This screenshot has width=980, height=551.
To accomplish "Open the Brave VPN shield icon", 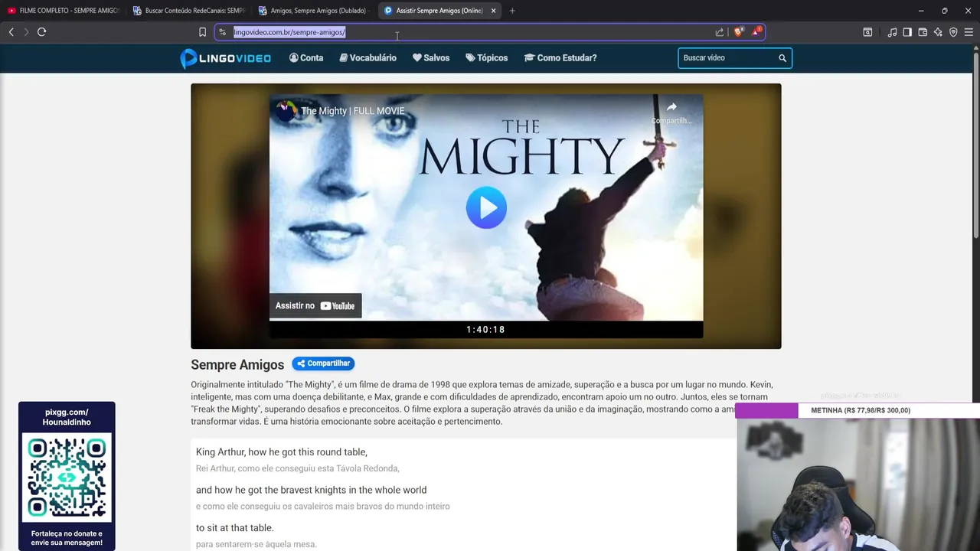I will point(953,32).
